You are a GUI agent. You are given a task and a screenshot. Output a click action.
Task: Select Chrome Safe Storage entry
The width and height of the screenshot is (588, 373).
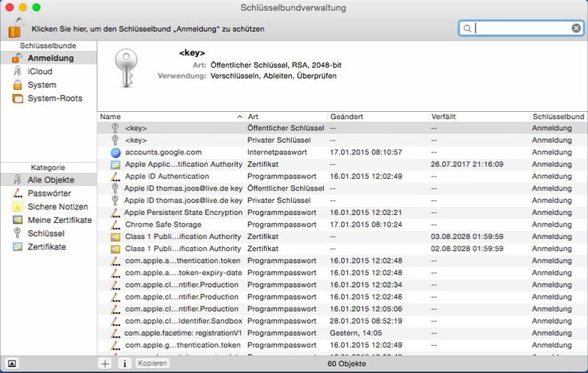[x=343, y=225]
